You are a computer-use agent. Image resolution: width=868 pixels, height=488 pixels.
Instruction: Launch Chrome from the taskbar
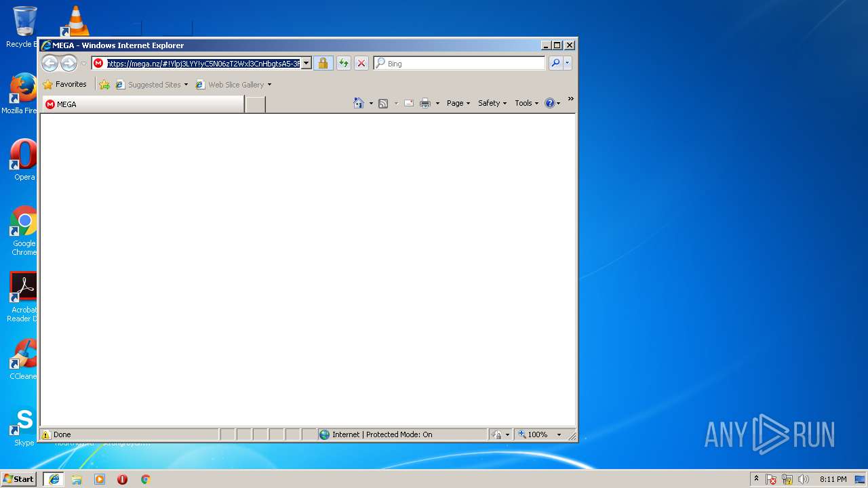coord(145,479)
